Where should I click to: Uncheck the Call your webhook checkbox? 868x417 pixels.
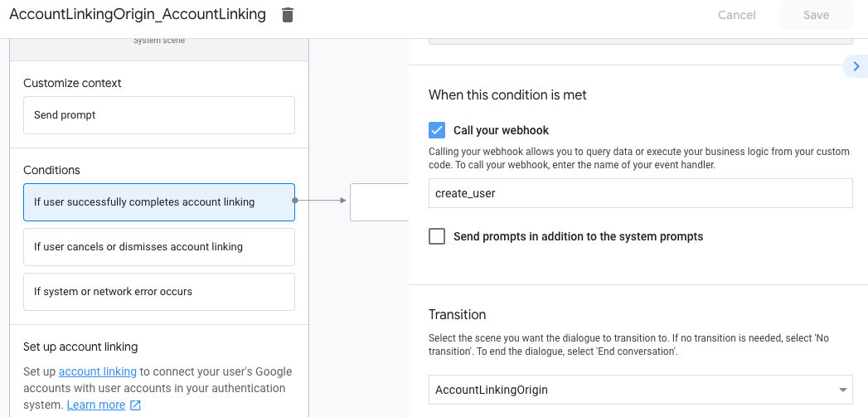pyautogui.click(x=437, y=130)
